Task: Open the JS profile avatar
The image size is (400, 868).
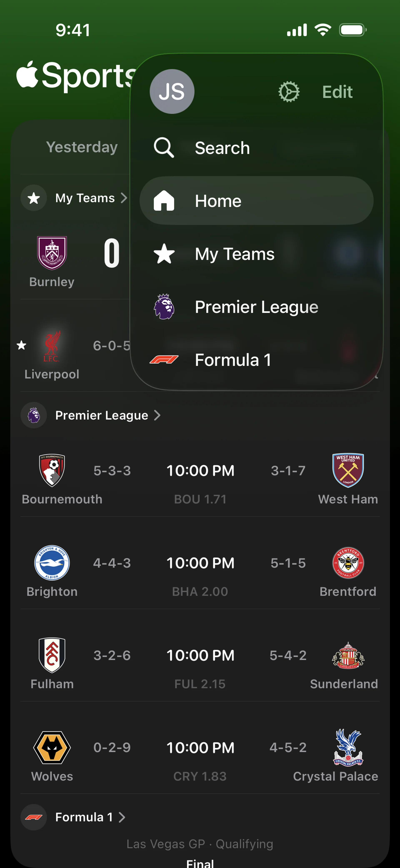Action: coord(172,91)
